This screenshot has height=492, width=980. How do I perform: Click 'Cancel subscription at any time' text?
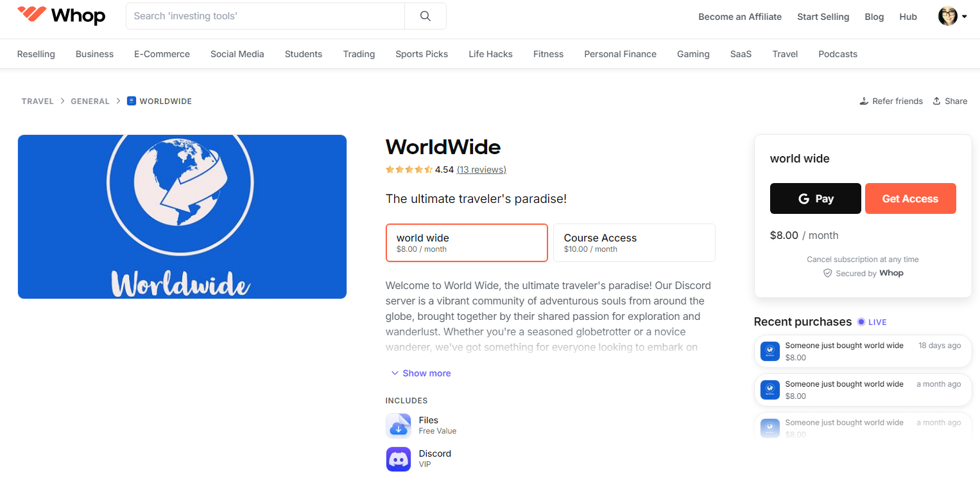(863, 259)
